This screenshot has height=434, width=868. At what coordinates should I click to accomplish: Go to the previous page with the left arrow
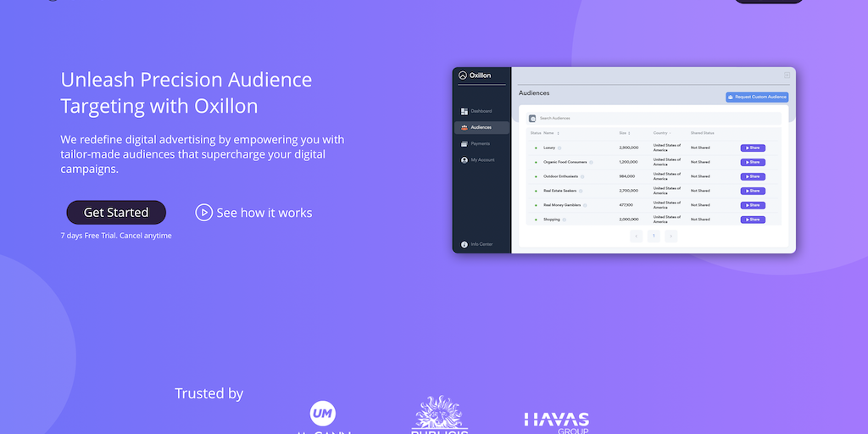636,236
